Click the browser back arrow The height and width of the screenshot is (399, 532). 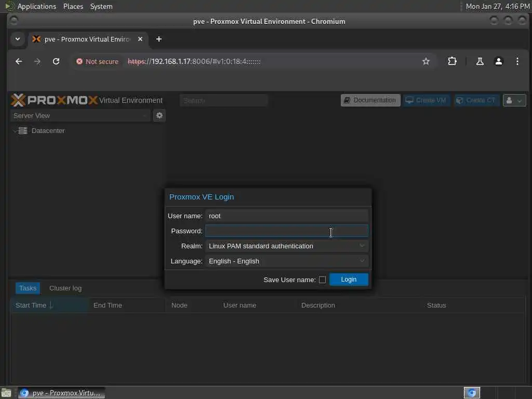[x=19, y=61]
